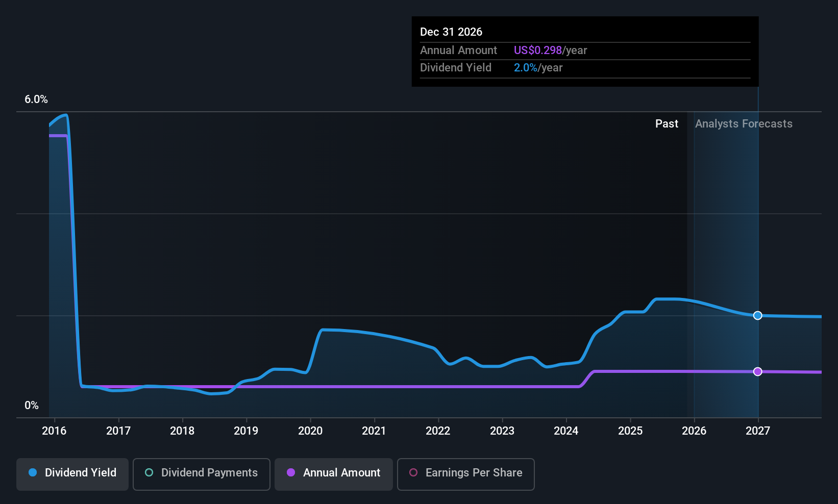Click the 2020 x-axis year label
The image size is (838, 504).
pyautogui.click(x=310, y=431)
